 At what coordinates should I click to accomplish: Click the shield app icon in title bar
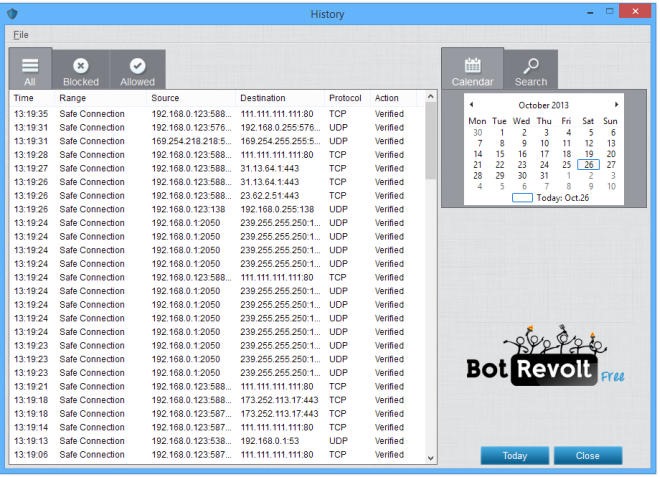click(x=12, y=14)
